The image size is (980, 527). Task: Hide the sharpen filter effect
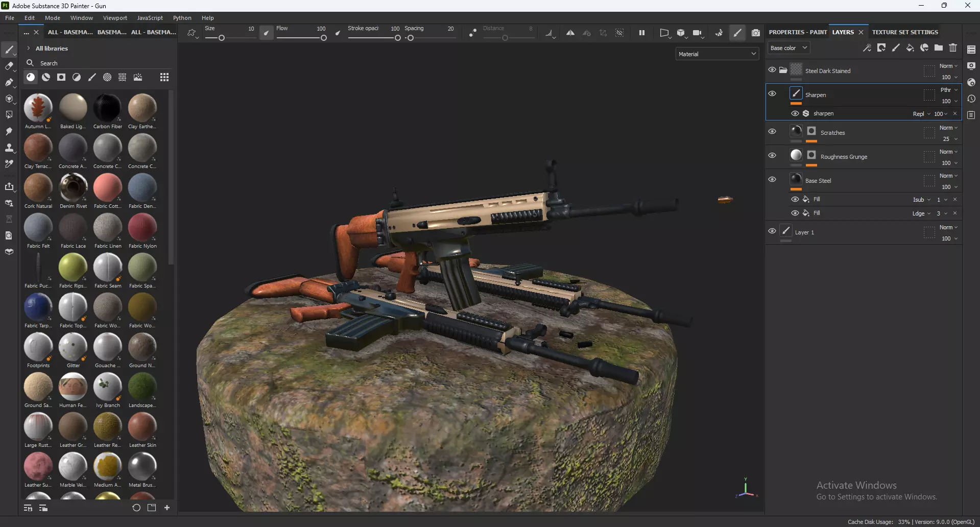pos(795,113)
